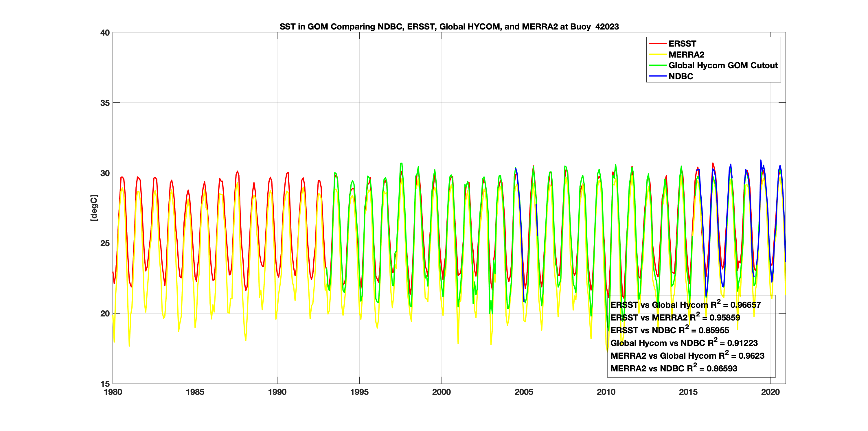
Task: Click the blue NDBC legend line sample
Action: (657, 76)
